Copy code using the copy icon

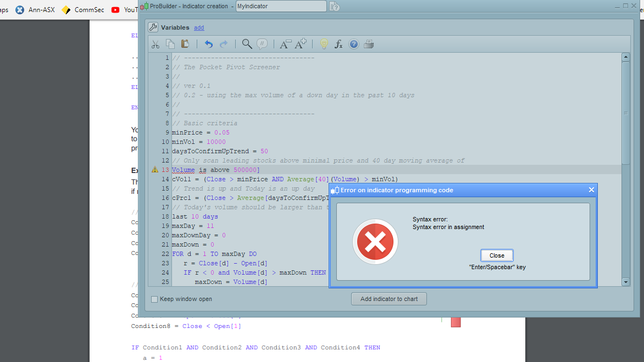pos(170,44)
